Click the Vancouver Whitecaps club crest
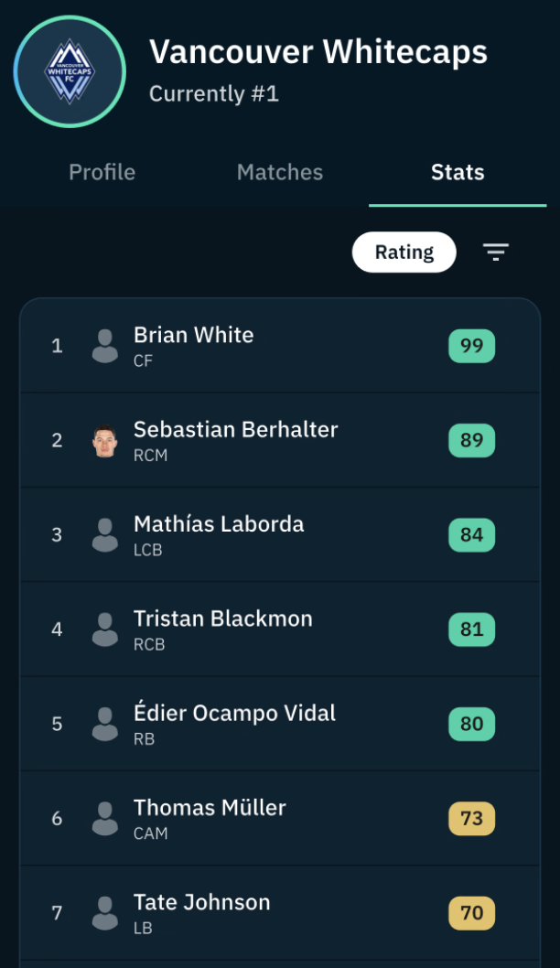 [70, 71]
